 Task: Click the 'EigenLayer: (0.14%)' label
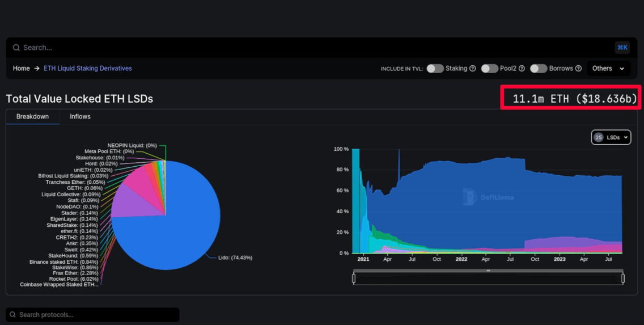pos(74,219)
